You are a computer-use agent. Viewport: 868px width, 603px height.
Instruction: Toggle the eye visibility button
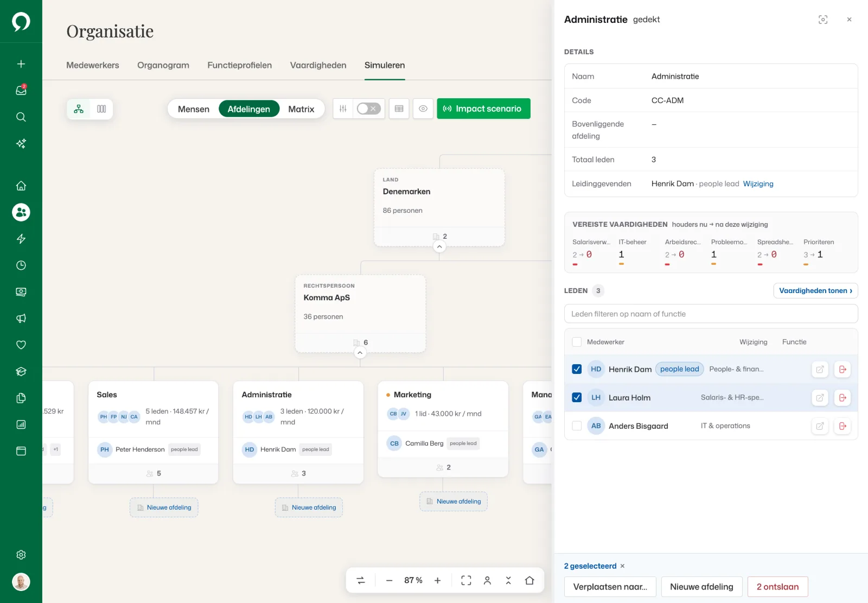coord(423,109)
